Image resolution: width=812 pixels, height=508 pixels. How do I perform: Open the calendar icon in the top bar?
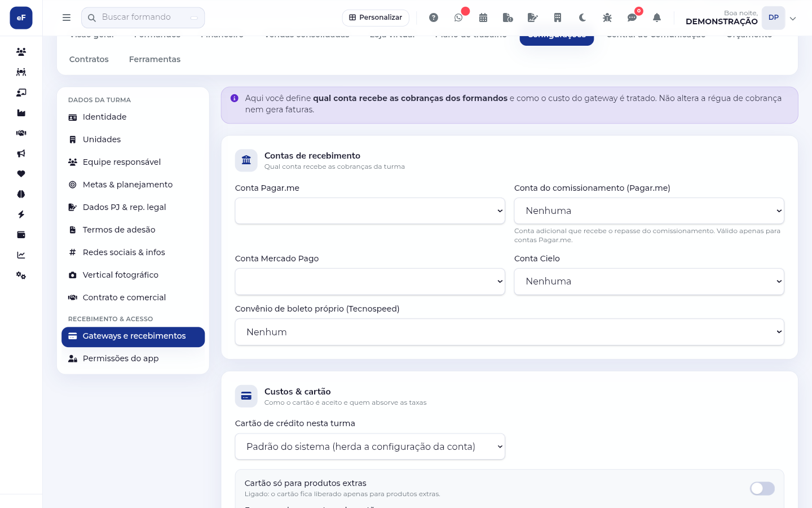483,17
